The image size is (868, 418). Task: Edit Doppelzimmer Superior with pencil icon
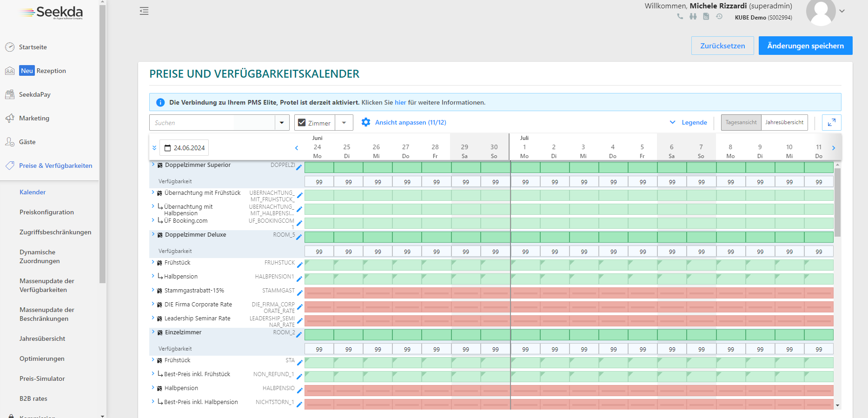pos(299,167)
